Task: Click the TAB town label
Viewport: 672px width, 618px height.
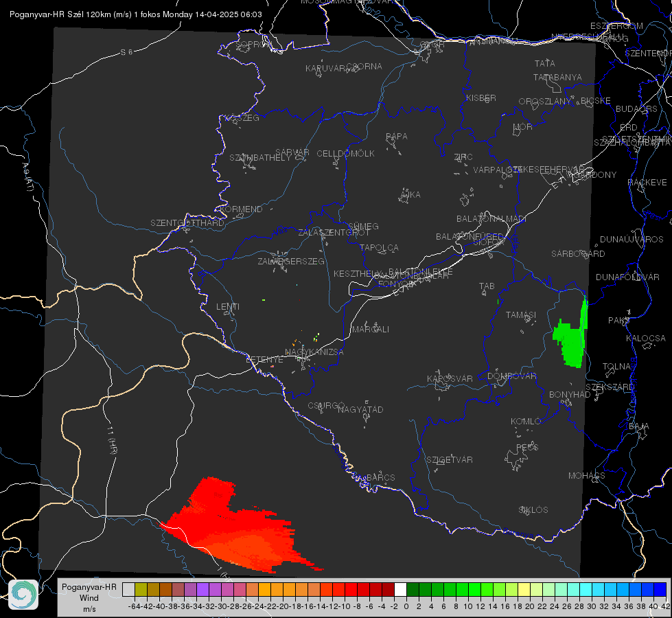Action: click(x=487, y=286)
